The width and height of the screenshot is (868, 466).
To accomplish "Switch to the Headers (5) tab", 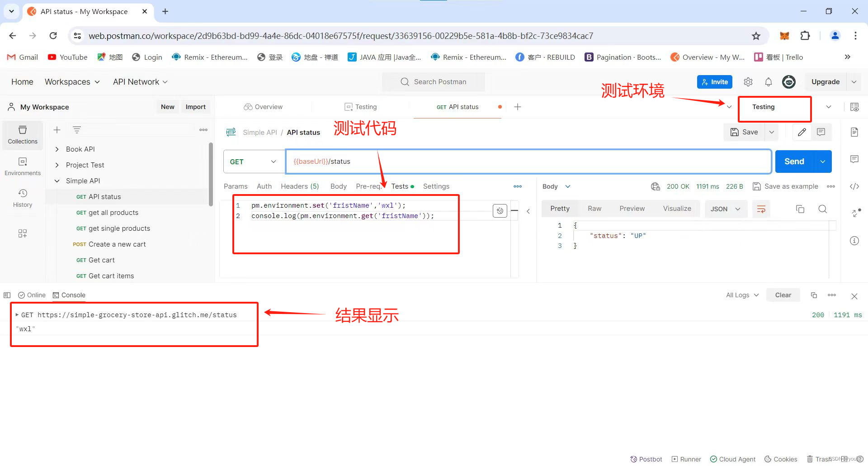I will [300, 186].
